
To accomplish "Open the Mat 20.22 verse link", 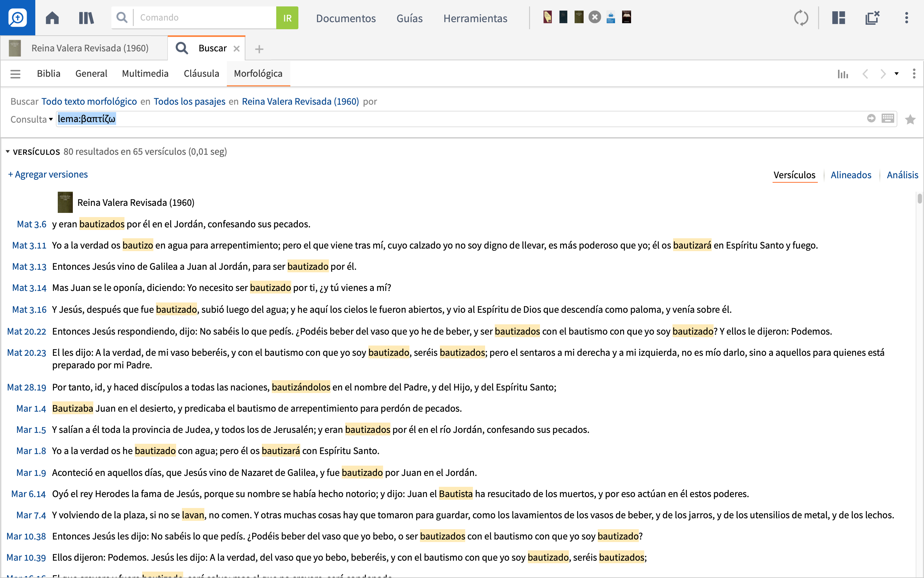I will (26, 331).
